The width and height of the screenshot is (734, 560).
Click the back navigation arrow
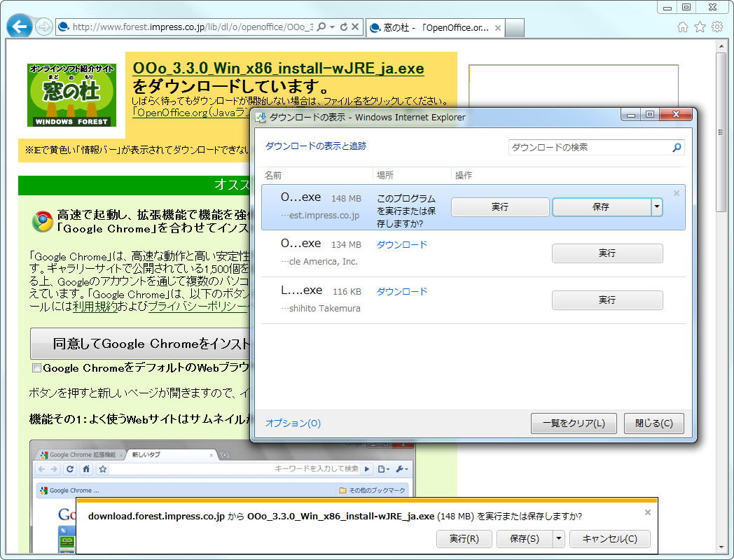(19, 27)
